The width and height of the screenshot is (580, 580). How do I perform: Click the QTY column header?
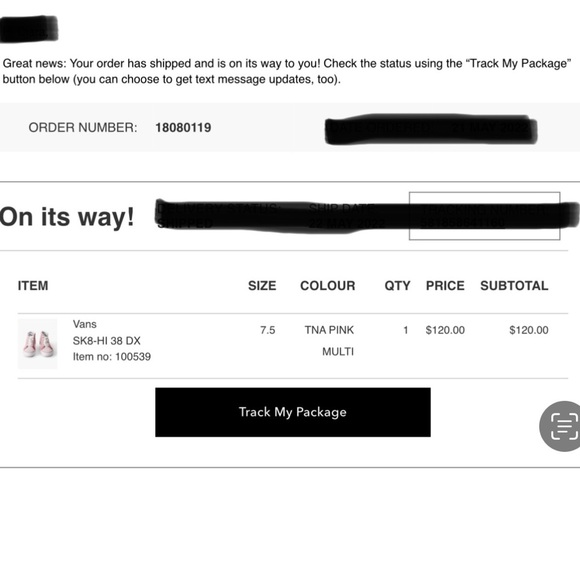tap(397, 286)
